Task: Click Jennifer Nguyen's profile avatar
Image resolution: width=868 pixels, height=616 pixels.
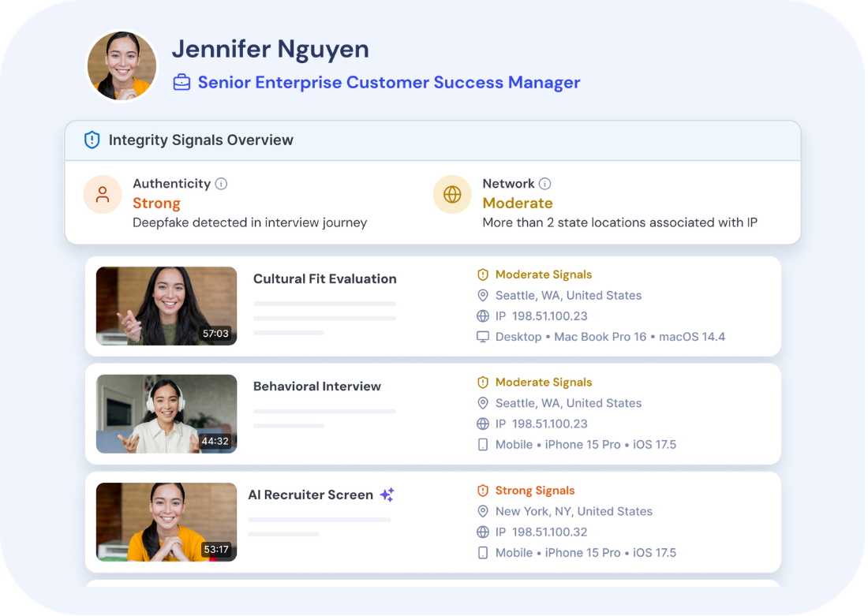Action: coord(122,66)
